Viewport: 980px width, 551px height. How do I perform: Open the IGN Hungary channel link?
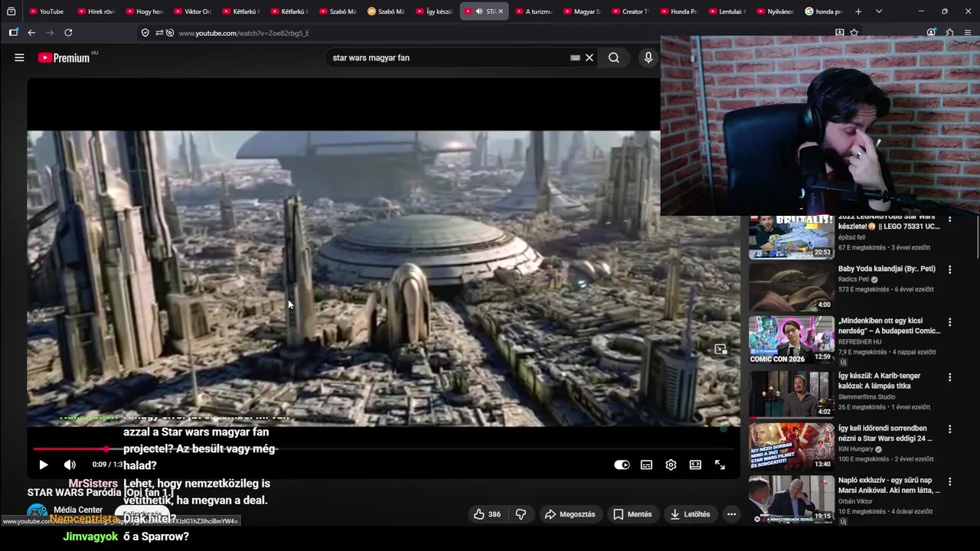click(x=857, y=449)
